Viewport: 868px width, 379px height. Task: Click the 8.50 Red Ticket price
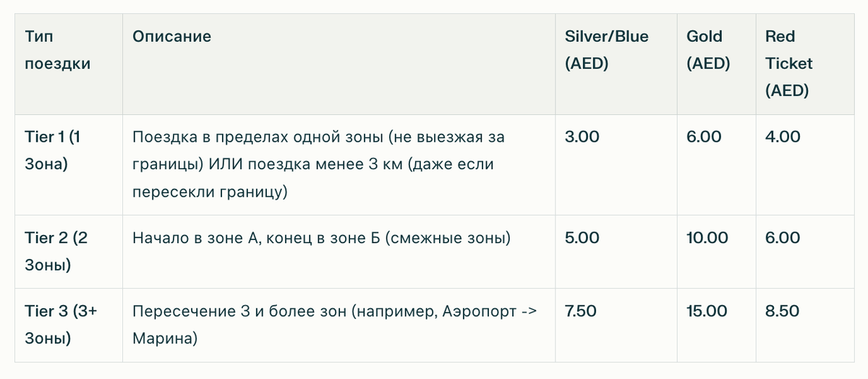coord(783,311)
